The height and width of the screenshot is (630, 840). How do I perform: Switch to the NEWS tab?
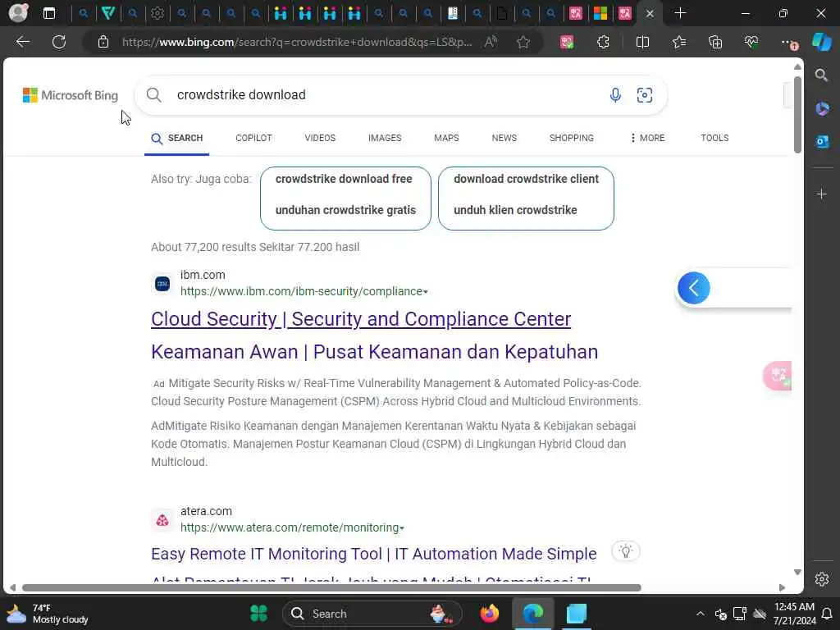click(504, 138)
